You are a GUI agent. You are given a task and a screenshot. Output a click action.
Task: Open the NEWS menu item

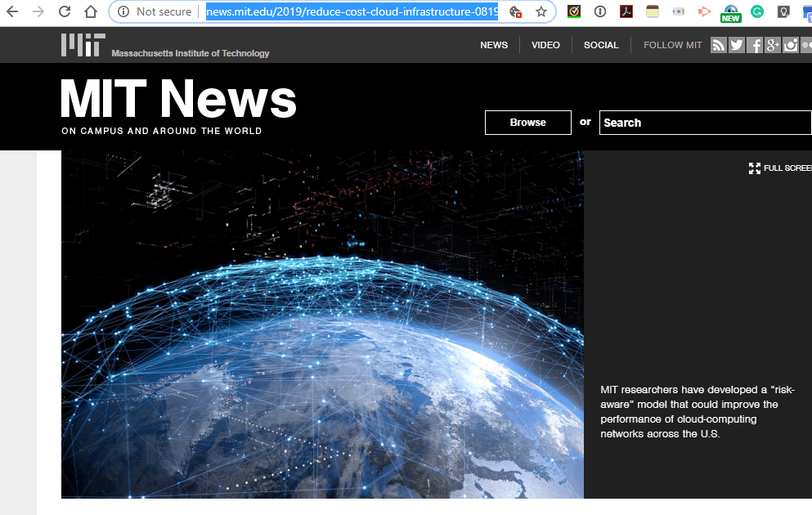(494, 45)
